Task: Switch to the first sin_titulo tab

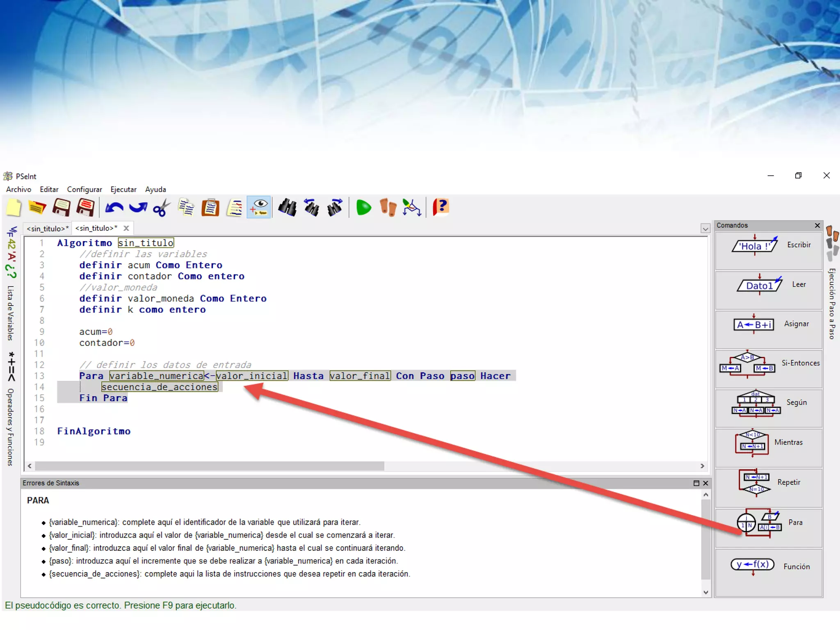Action: tap(48, 228)
